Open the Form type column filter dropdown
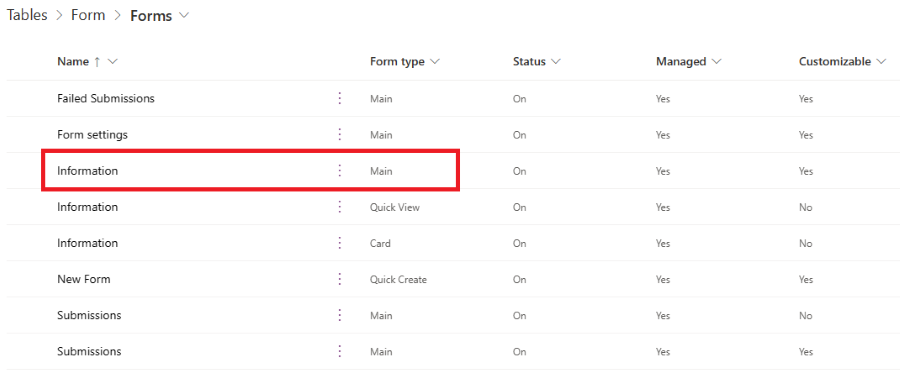The width and height of the screenshot is (900, 374). pyautogui.click(x=435, y=62)
